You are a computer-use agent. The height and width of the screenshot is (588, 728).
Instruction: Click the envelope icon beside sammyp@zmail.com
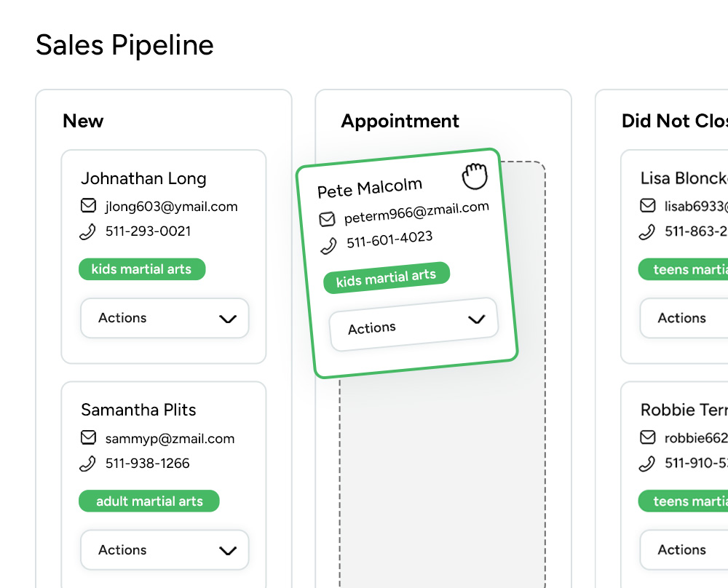(88, 438)
